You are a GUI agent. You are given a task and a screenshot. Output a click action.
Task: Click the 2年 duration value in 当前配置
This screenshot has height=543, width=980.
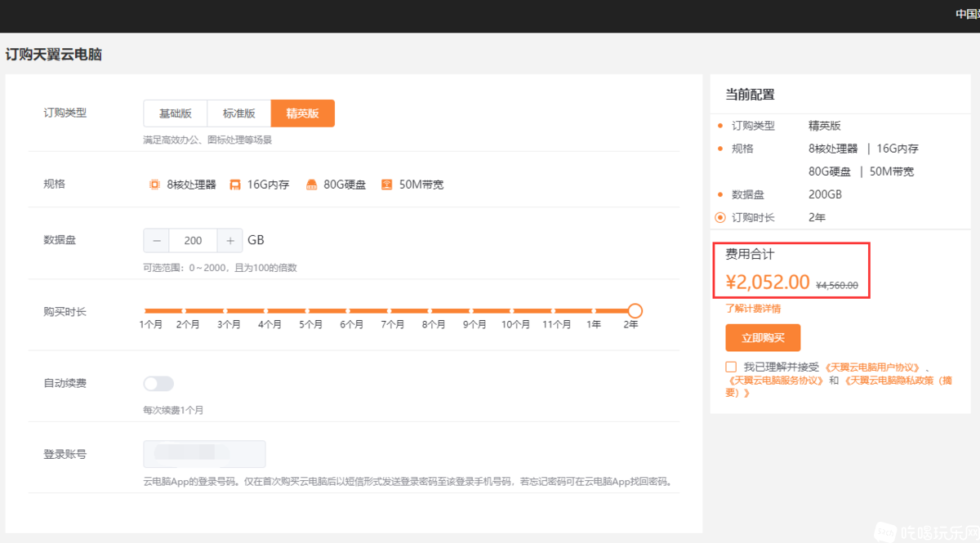point(817,218)
